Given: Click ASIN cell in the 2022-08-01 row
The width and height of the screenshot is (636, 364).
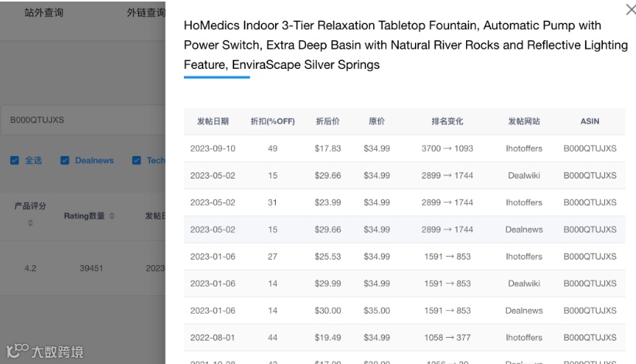Looking at the screenshot, I should click(590, 338).
